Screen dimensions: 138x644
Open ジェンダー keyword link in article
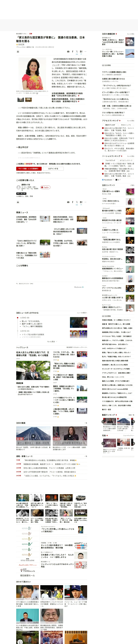(57, 65)
